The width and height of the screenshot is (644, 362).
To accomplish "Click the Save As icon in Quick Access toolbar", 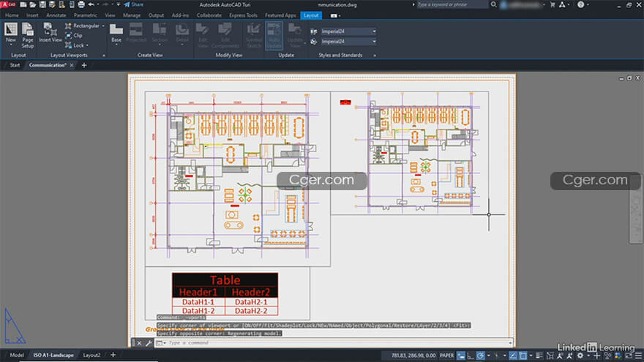I will click(52, 4).
